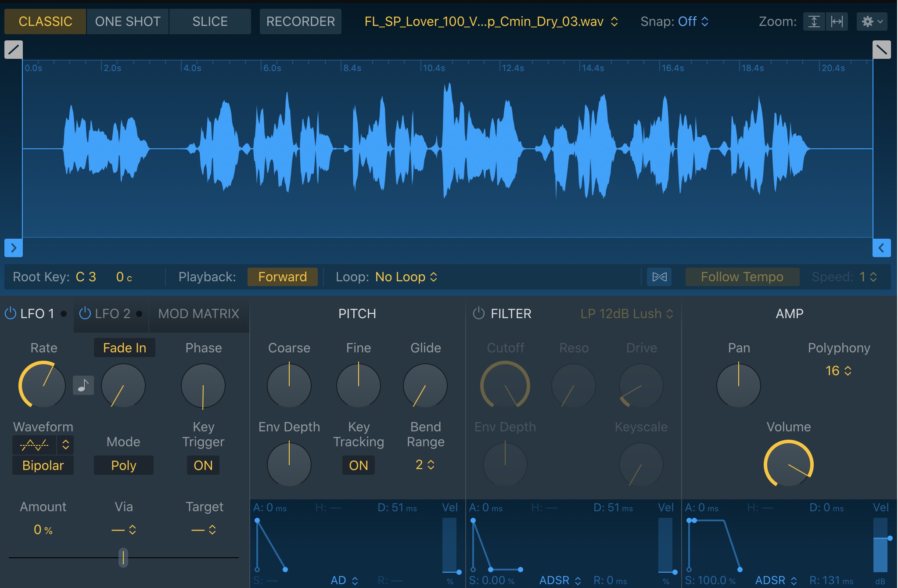
Task: Click the LFO Fade In knob
Action: click(x=123, y=385)
